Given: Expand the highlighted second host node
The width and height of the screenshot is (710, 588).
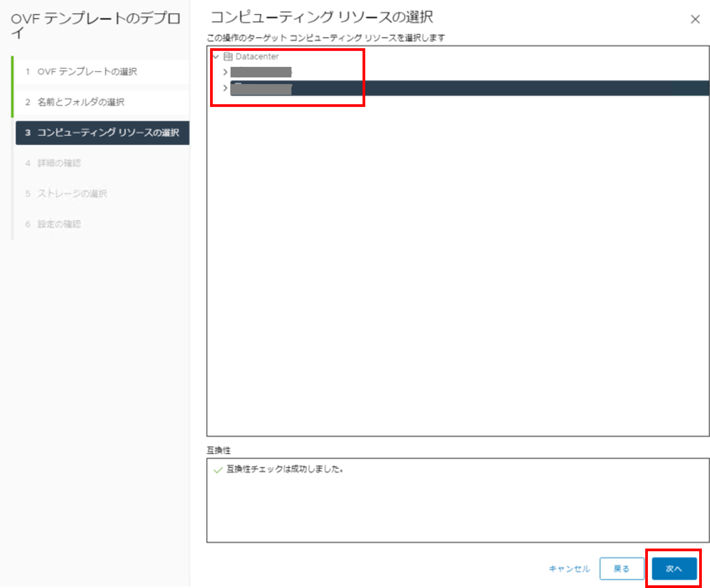Looking at the screenshot, I should [225, 88].
